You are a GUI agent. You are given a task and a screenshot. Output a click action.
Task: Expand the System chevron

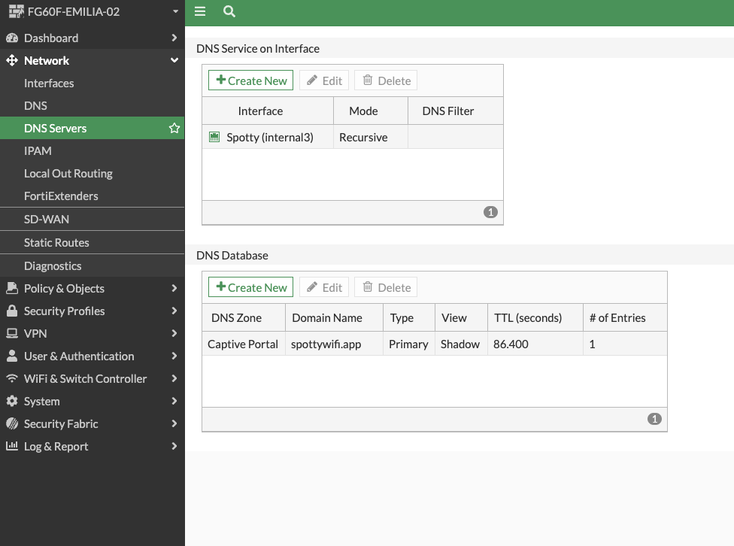pyautogui.click(x=174, y=401)
